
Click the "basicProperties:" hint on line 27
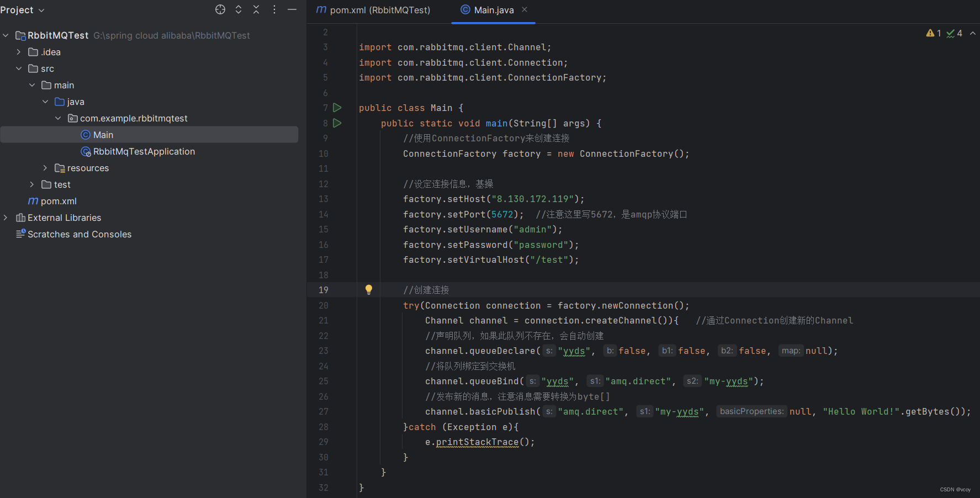751,412
